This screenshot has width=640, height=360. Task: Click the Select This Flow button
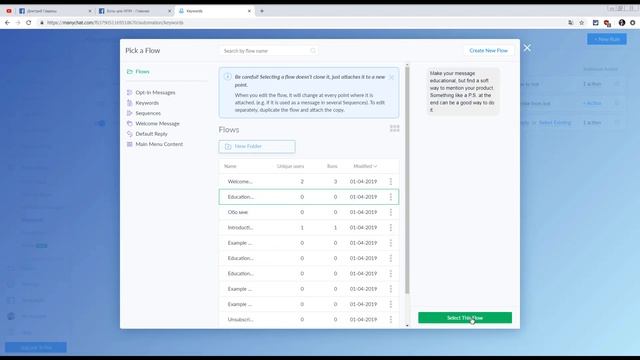pyautogui.click(x=465, y=318)
